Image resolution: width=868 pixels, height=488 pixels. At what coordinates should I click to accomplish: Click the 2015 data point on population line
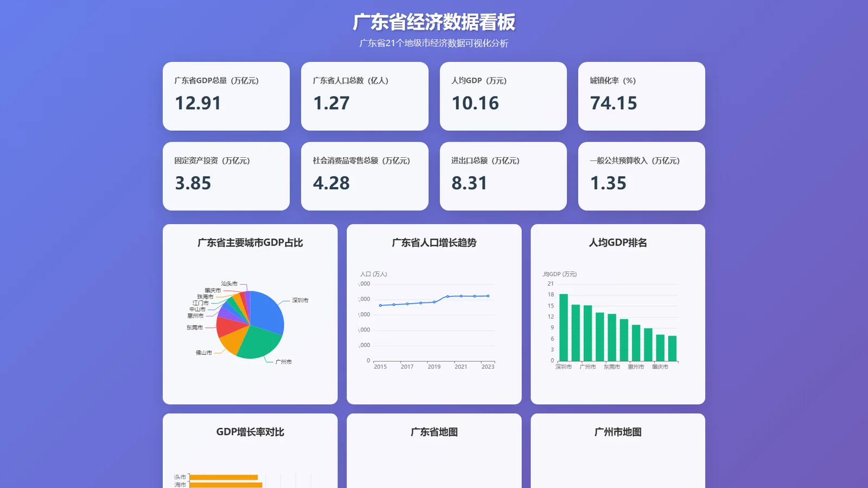click(380, 305)
